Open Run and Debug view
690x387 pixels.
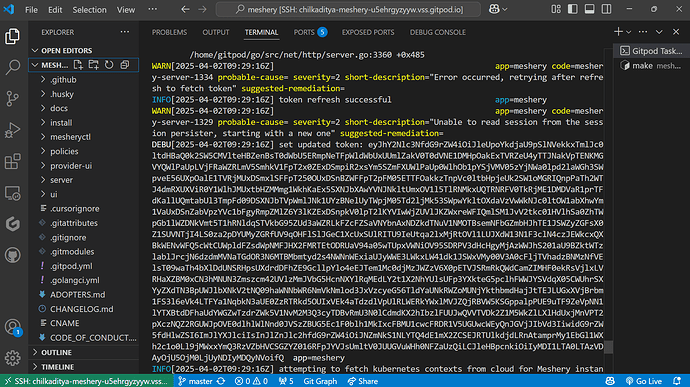point(13,130)
